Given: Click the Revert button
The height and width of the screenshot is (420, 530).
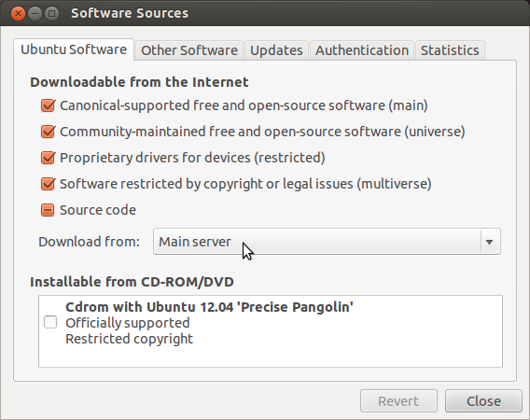Looking at the screenshot, I should tap(398, 401).
